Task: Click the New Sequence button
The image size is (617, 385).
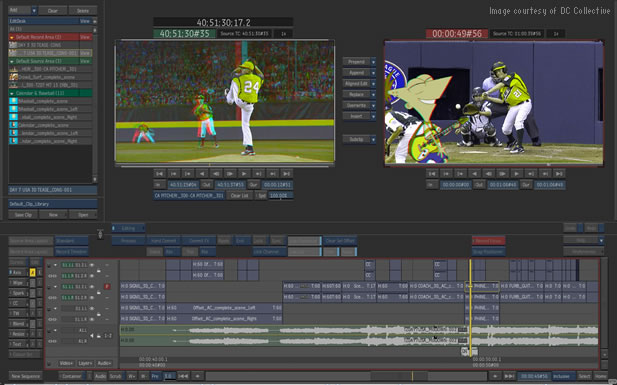Action: 26,376
